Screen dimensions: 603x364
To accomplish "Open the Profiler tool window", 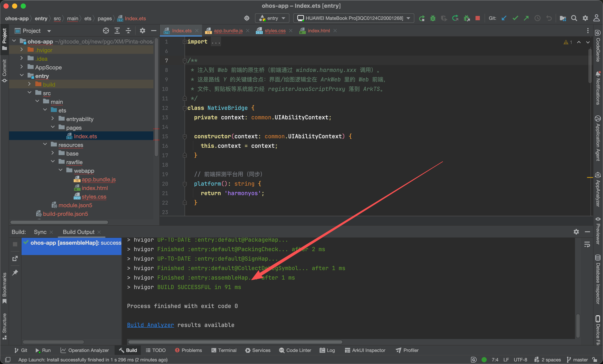I will point(407,350).
